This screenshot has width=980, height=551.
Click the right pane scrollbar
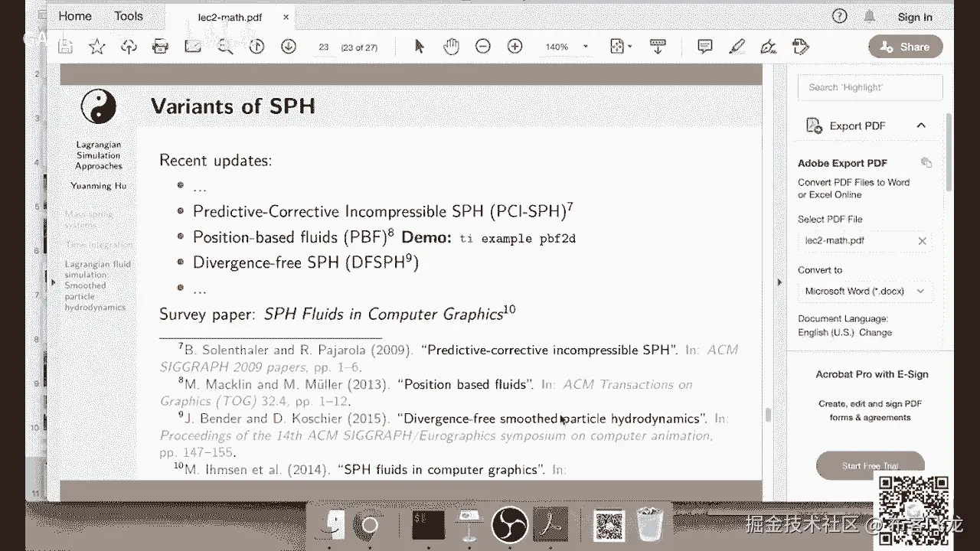[x=949, y=153]
